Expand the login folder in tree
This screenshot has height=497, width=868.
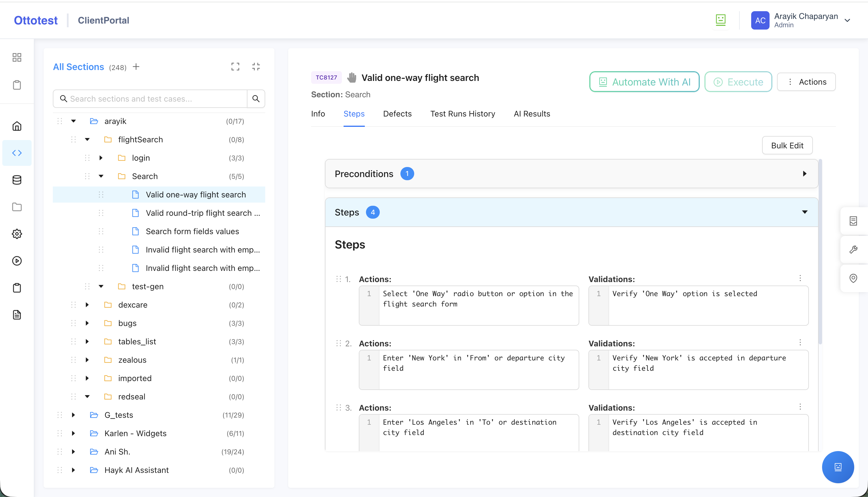coord(101,158)
